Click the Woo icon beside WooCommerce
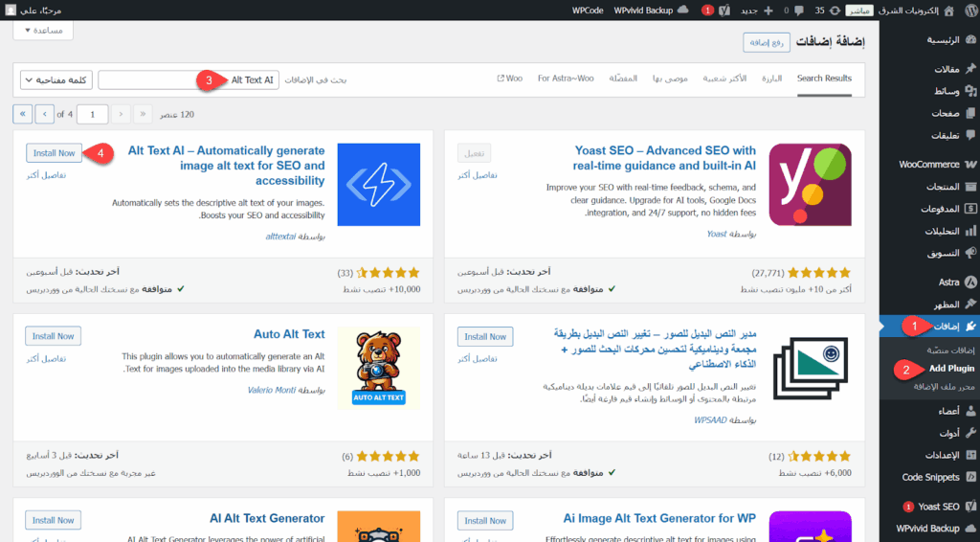 click(970, 165)
